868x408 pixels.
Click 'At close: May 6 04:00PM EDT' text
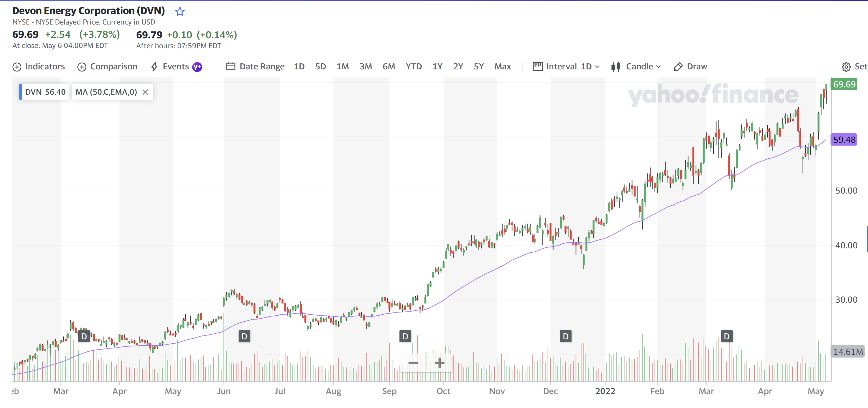tap(60, 45)
